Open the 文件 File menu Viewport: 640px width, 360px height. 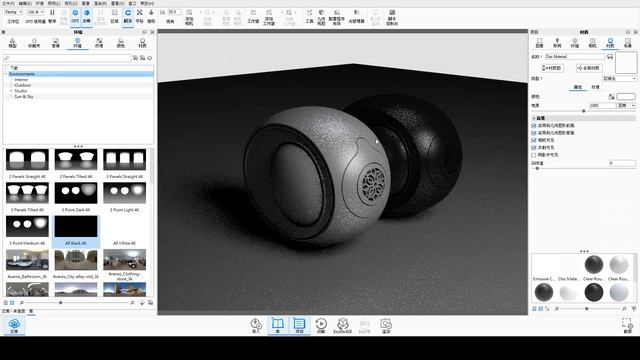coord(8,3)
